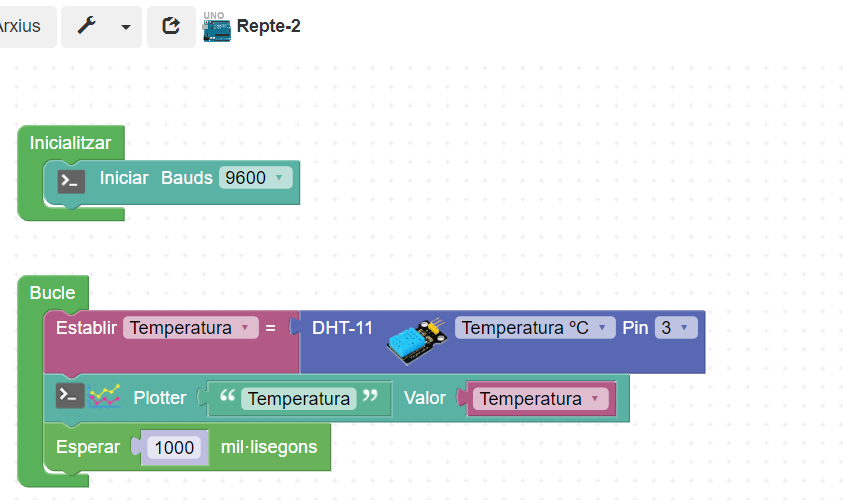This screenshot has width=843, height=500.
Task: Open the Pin 3 dropdown
Action: pyautogui.click(x=675, y=328)
